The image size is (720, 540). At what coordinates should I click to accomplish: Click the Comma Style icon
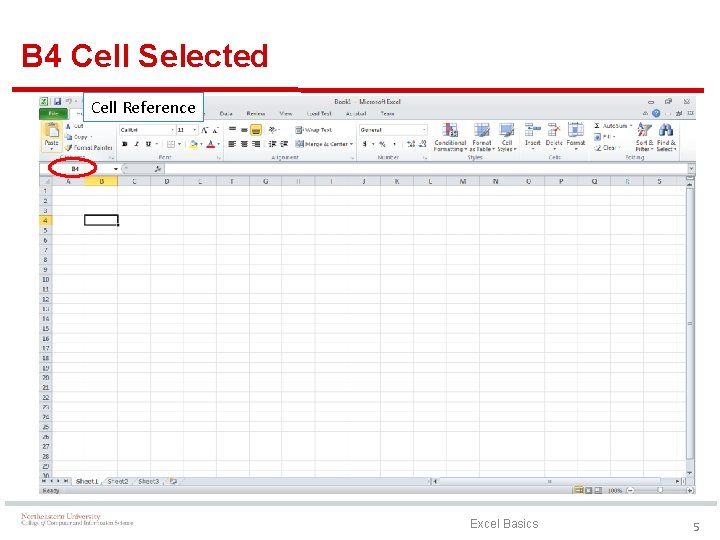tap(394, 144)
